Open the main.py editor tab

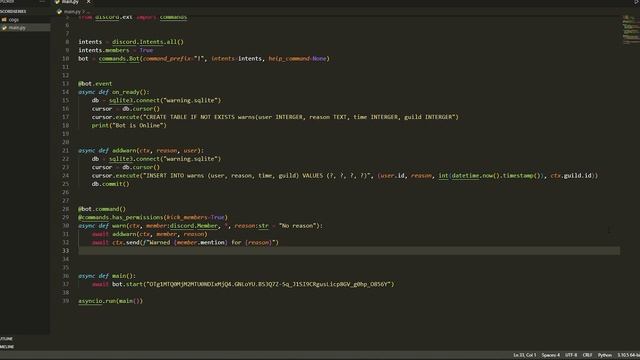[69, 2]
